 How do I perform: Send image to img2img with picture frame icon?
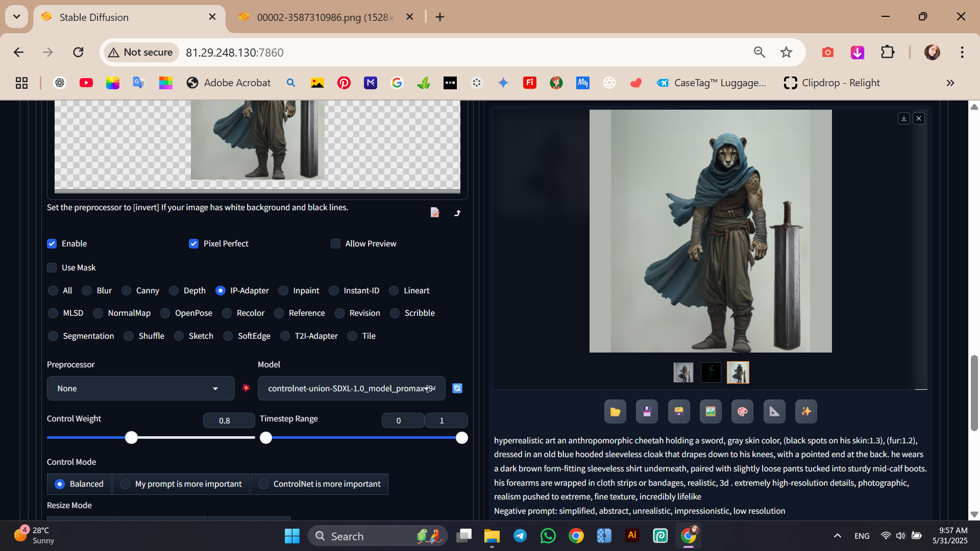[x=710, y=412]
